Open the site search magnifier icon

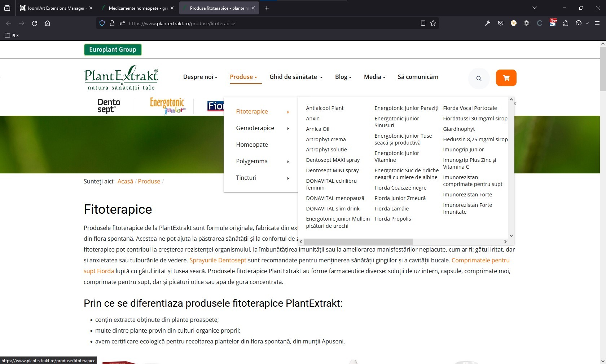(x=479, y=78)
